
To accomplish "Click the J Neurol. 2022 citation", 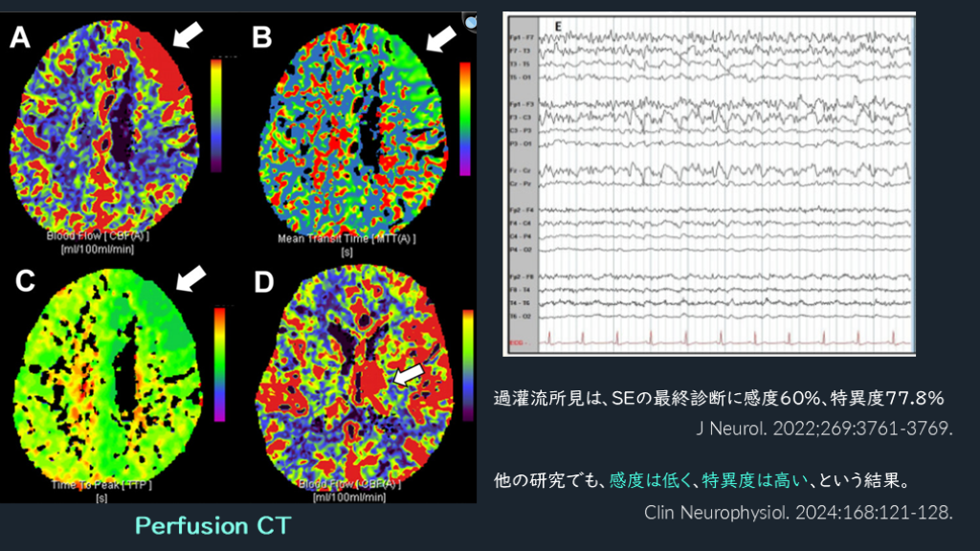I will point(825,428).
